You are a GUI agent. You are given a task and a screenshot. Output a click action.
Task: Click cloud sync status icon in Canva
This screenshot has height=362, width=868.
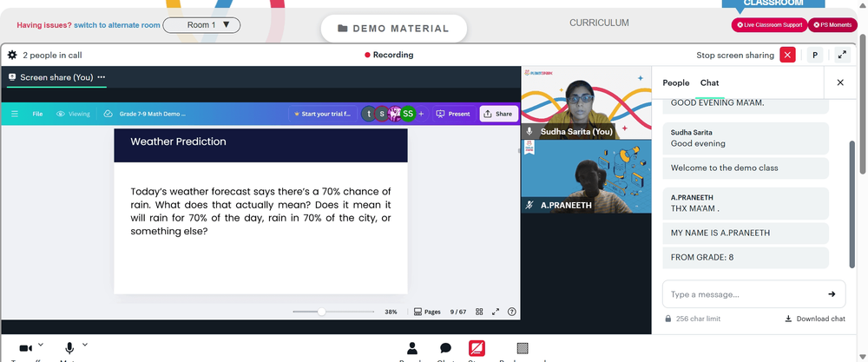click(108, 114)
